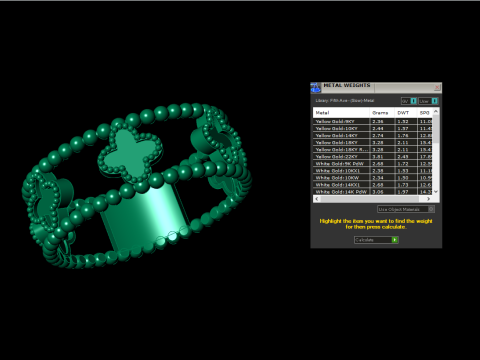The width and height of the screenshot is (480, 360).
Task: Select the White Gold 14K PdW row
Action: [373, 191]
